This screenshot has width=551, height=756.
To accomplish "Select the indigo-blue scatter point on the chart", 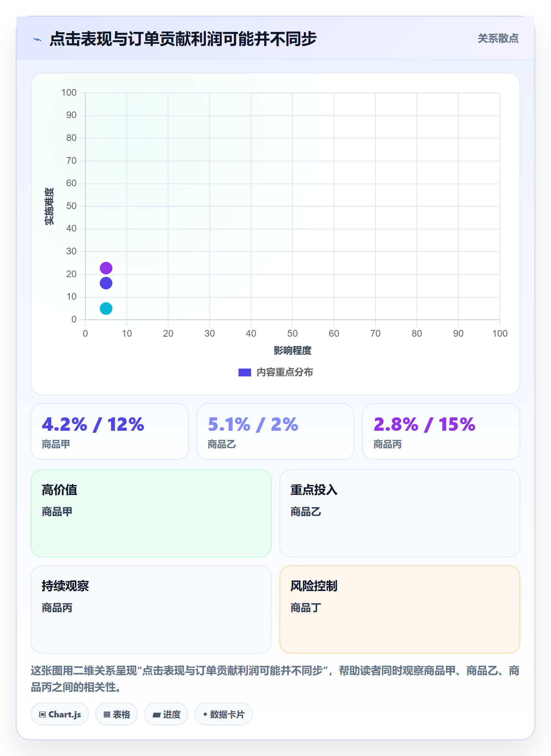I will 106,283.
